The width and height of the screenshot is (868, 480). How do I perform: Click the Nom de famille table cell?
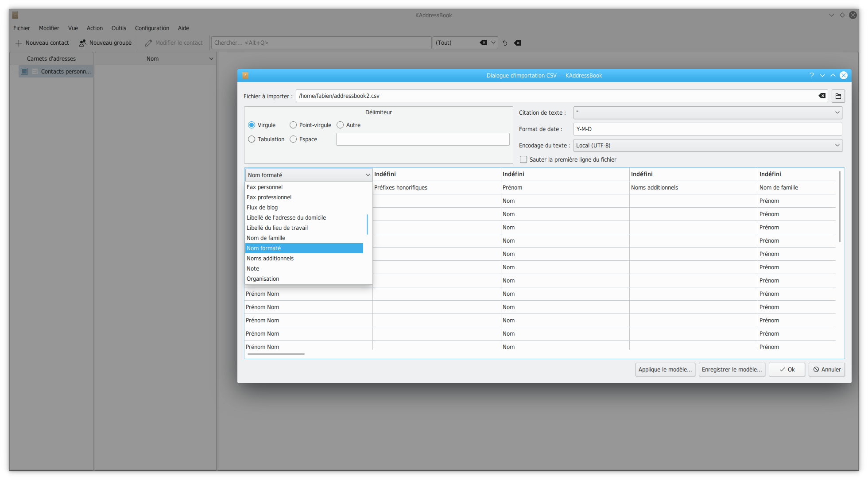click(x=797, y=188)
